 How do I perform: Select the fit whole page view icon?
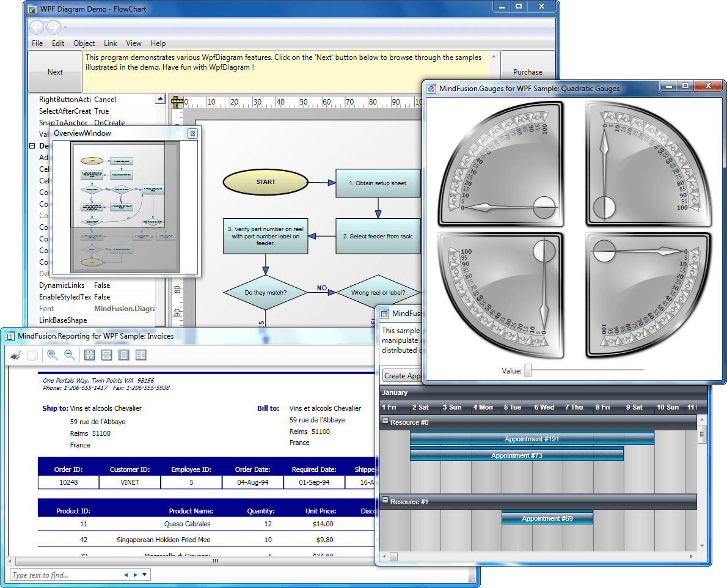89,355
